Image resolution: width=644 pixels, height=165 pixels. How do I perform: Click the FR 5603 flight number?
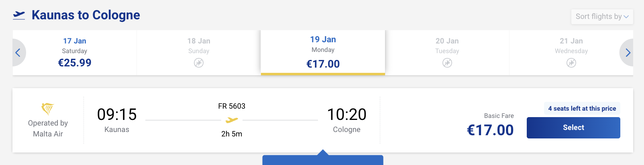tap(232, 106)
